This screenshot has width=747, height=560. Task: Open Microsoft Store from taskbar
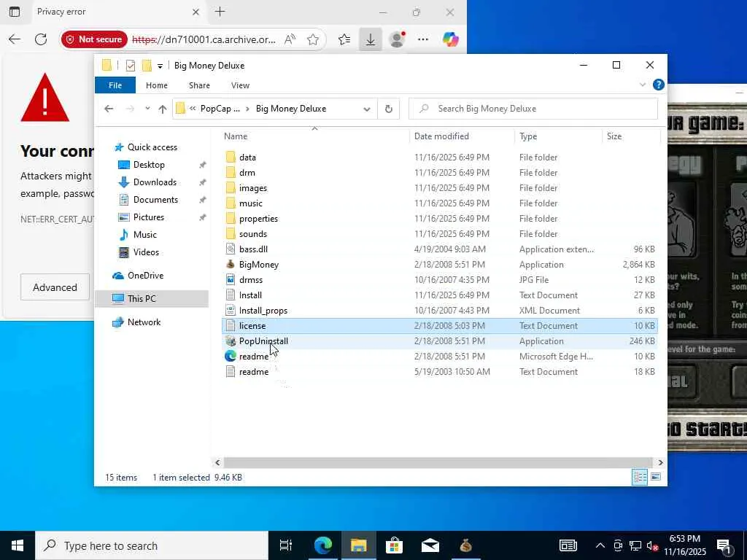(394, 545)
